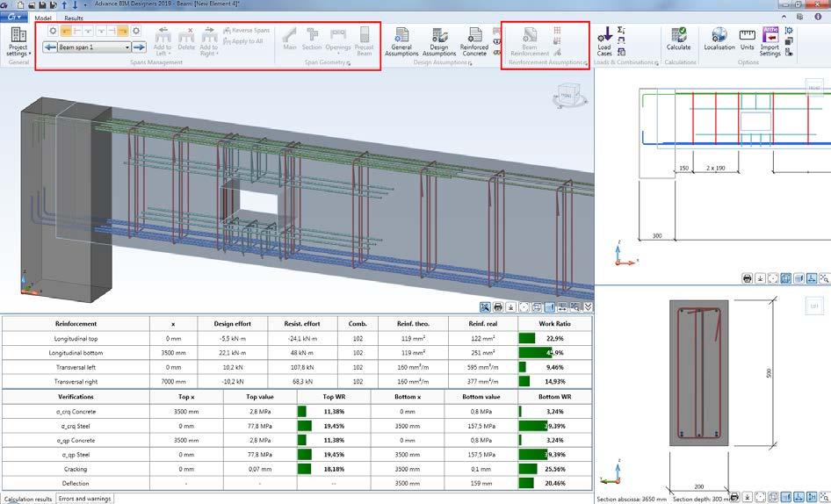This screenshot has width=831, height=504.
Task: Toggle the highlighted transparency button in 3D view toolbar
Action: [550, 306]
